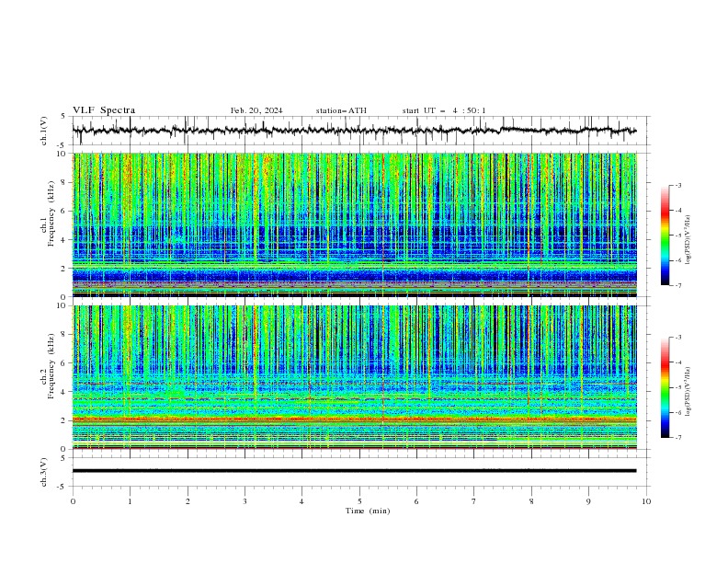
Task: Click the 'Time (min)' axis label
Action: click(368, 511)
